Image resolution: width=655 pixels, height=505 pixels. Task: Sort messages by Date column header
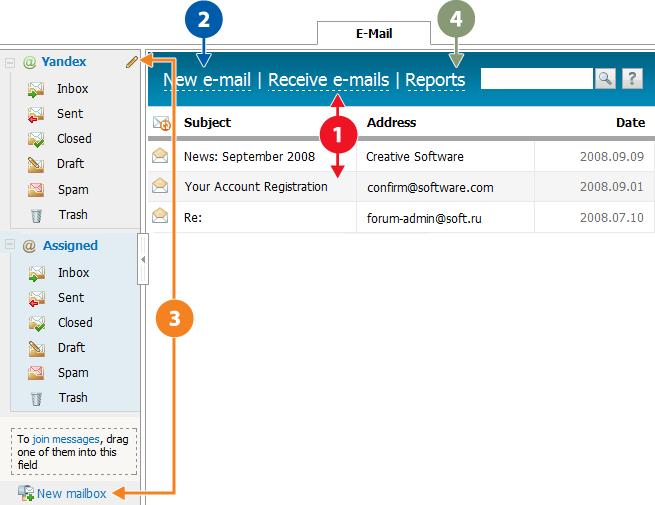[630, 122]
